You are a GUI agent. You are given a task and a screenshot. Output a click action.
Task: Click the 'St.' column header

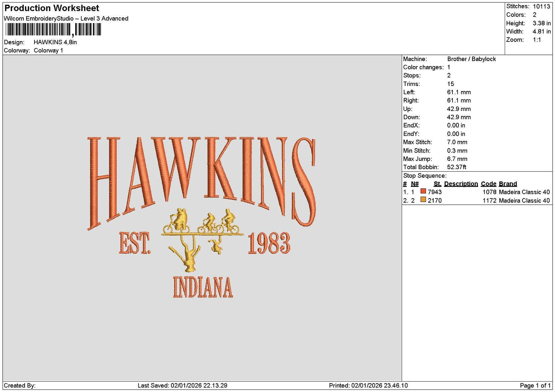click(437, 184)
